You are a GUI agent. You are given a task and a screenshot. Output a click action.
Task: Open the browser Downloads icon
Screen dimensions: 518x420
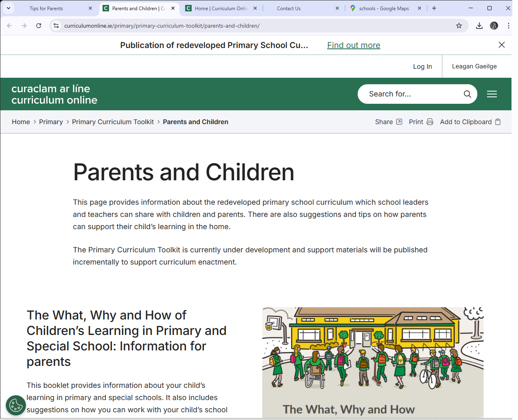[x=479, y=25]
